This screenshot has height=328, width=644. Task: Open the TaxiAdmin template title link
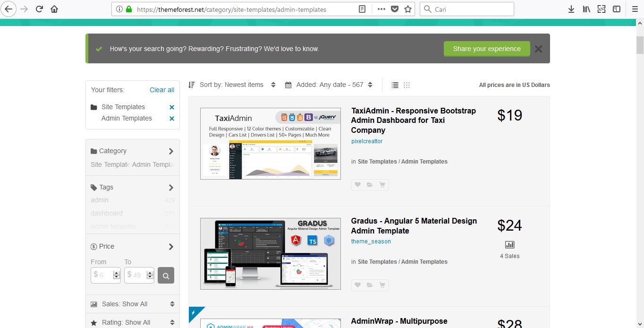point(414,120)
